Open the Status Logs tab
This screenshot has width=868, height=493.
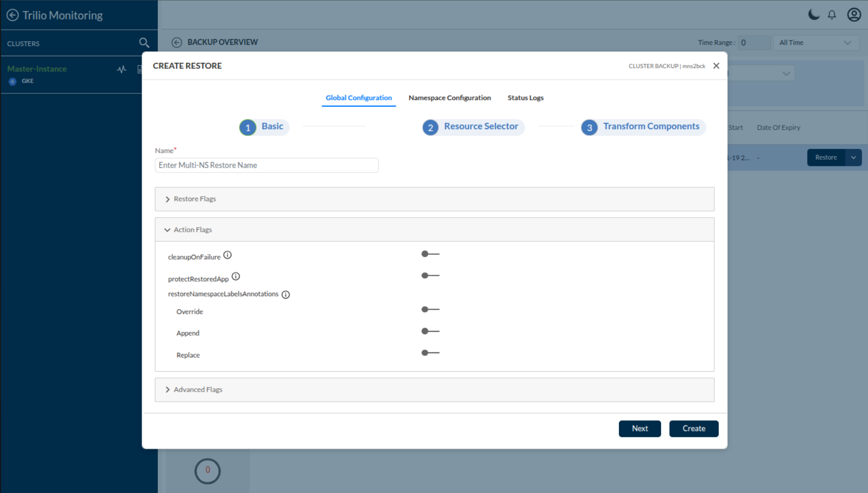click(x=525, y=98)
